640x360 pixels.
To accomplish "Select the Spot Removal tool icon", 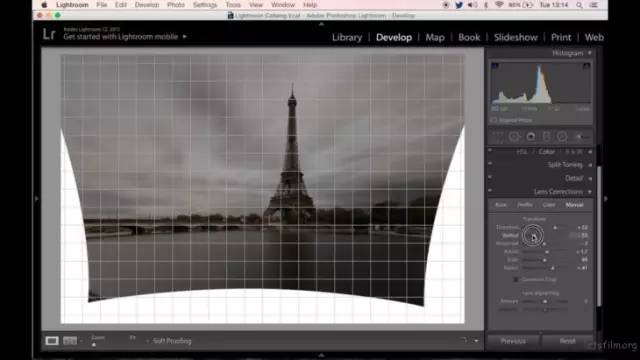I will coord(514,136).
